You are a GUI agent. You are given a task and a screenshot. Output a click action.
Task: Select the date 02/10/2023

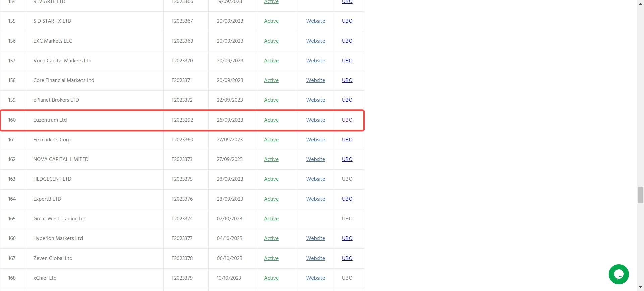coord(229,219)
